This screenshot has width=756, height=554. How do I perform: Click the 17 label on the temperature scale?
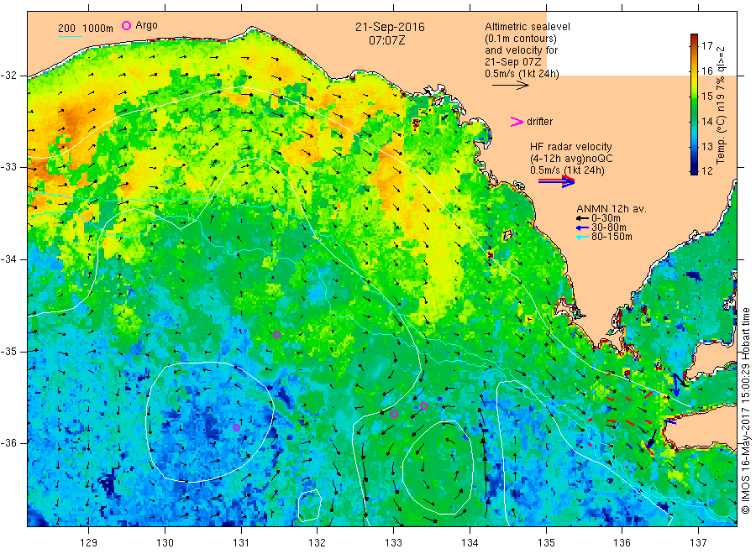coord(706,46)
